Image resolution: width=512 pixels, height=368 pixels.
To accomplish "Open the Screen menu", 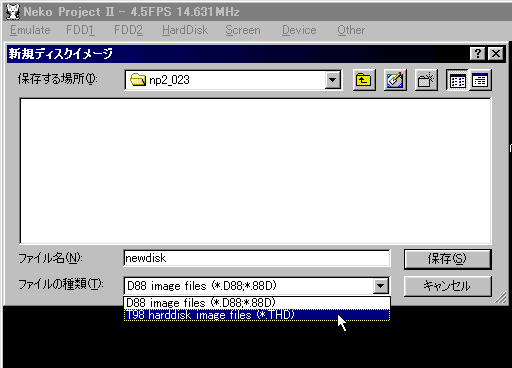I will pos(243,30).
